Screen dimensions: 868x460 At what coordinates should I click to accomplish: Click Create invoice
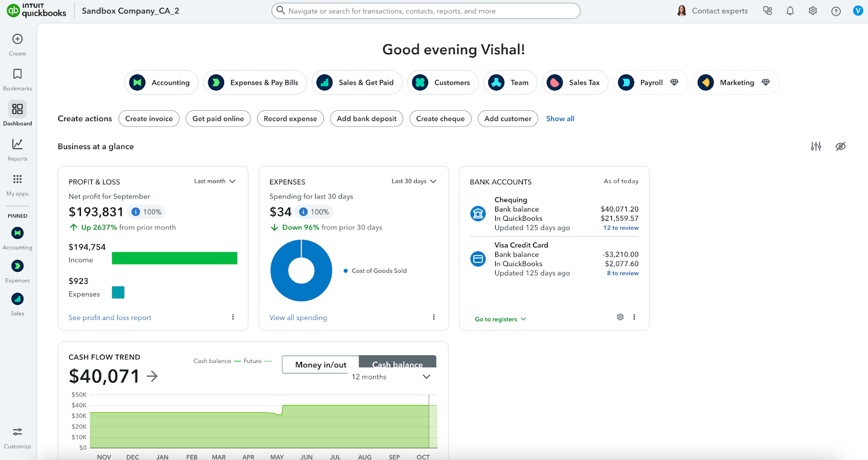point(149,119)
